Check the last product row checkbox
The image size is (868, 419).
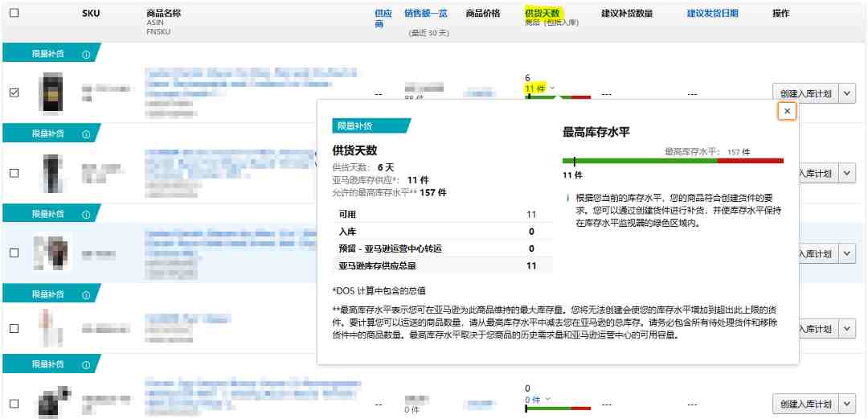pos(14,404)
